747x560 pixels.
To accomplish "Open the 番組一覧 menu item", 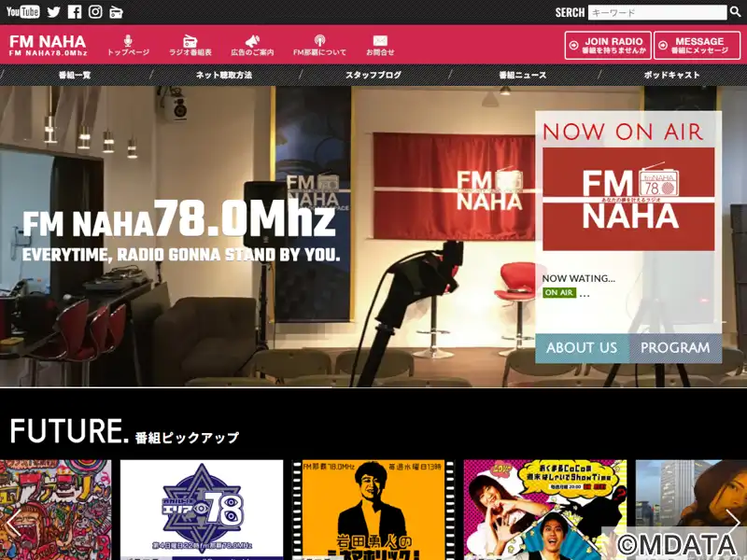I will pos(75,75).
